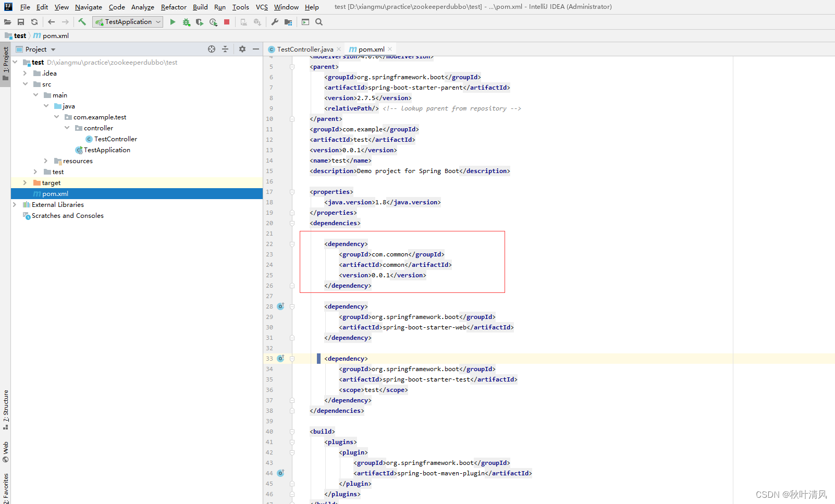Image resolution: width=835 pixels, height=504 pixels.
Task: Open the File menu
Action: click(x=25, y=7)
